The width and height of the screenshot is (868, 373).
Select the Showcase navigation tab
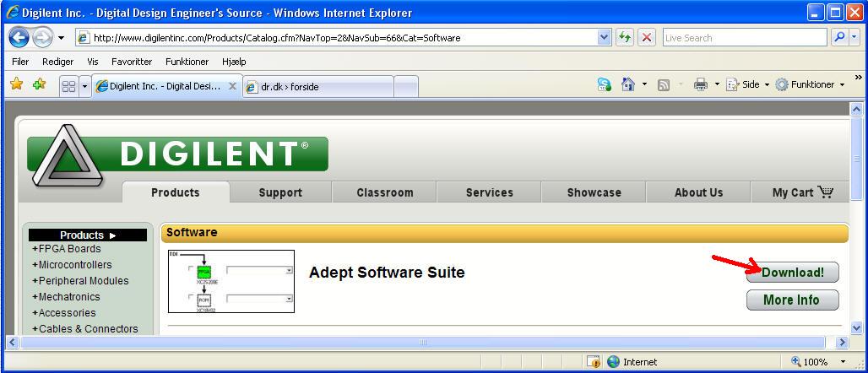594,192
